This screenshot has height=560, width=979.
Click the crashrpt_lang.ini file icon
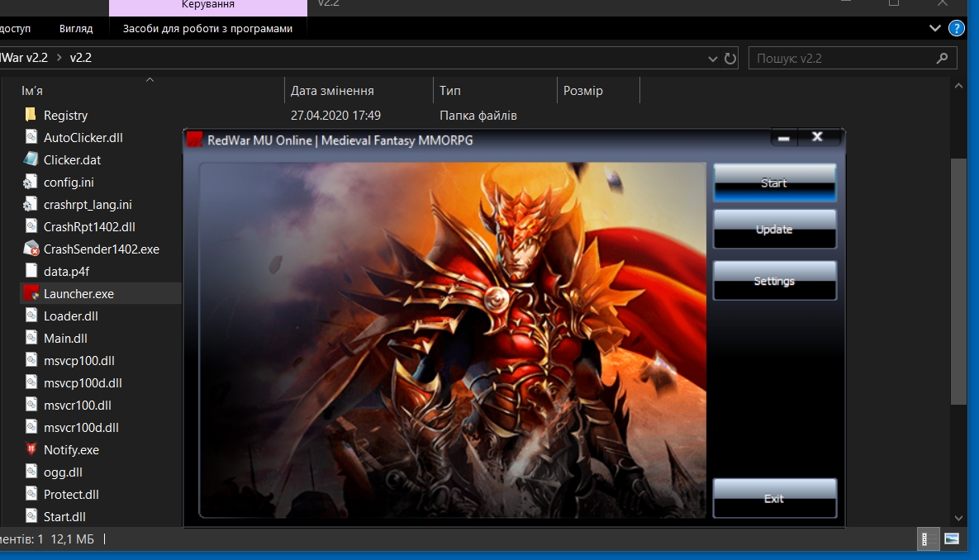[x=30, y=204]
